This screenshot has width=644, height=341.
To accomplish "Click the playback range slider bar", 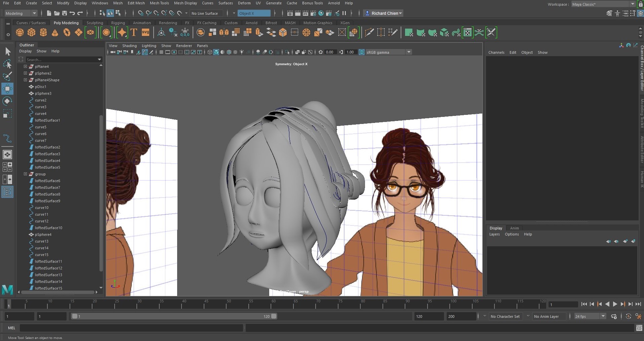I will tap(173, 316).
